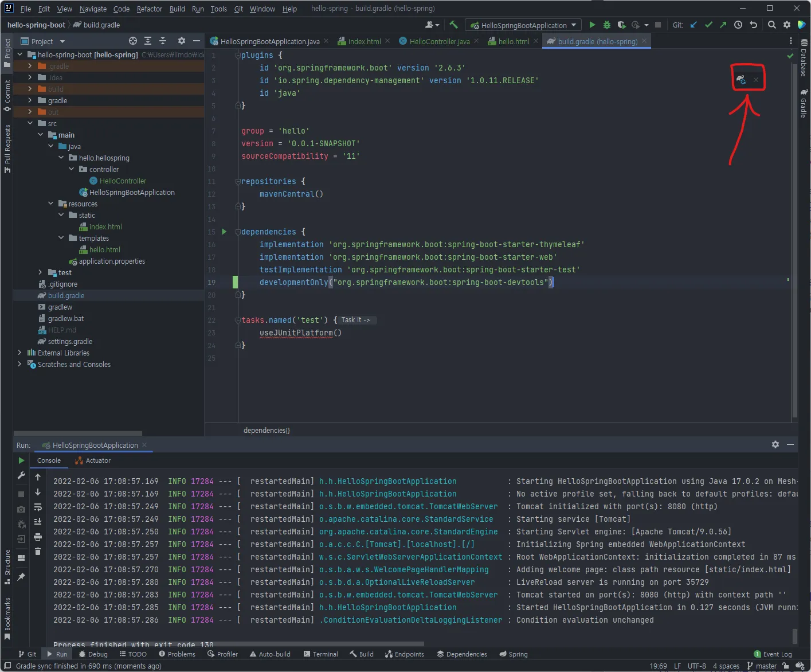Open run configuration wrench in Run panel

pyautogui.click(x=21, y=475)
